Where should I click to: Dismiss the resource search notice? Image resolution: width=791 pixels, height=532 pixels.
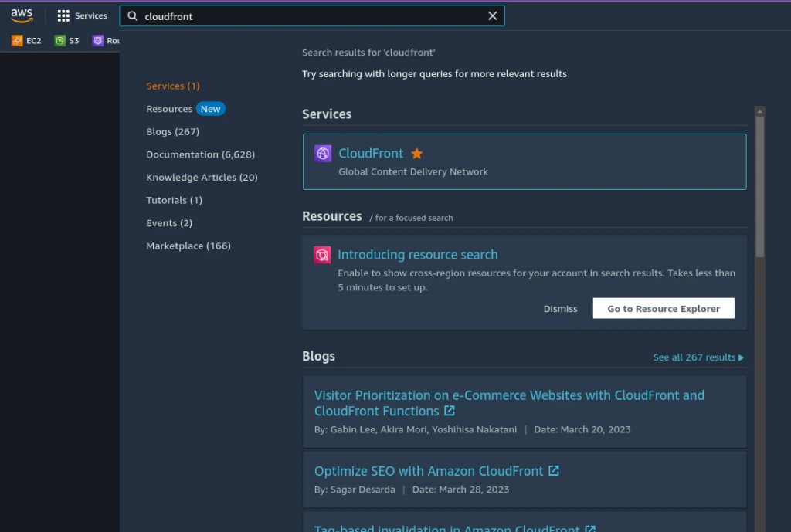560,309
